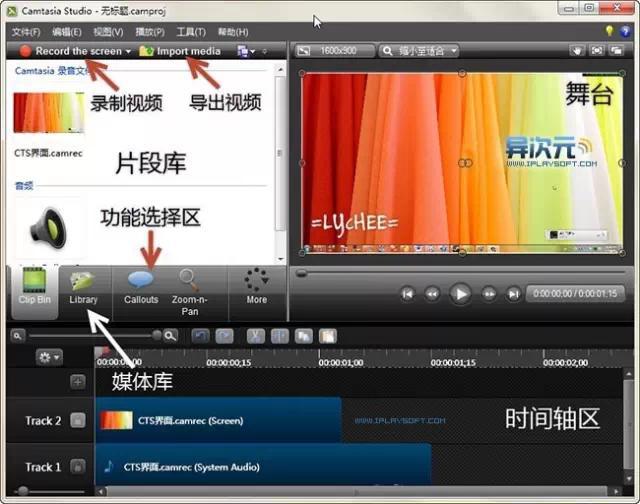640x504 pixels.
Task: Click the timeline zoom in magnifier
Action: (x=171, y=336)
